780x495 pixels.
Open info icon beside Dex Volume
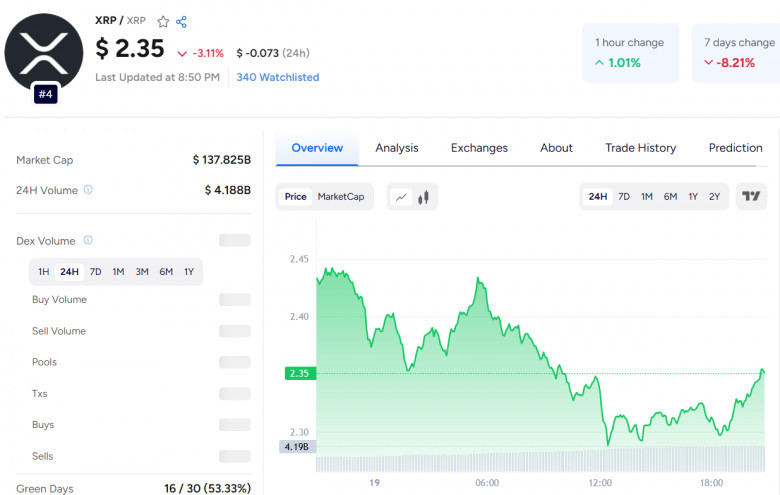click(x=88, y=240)
